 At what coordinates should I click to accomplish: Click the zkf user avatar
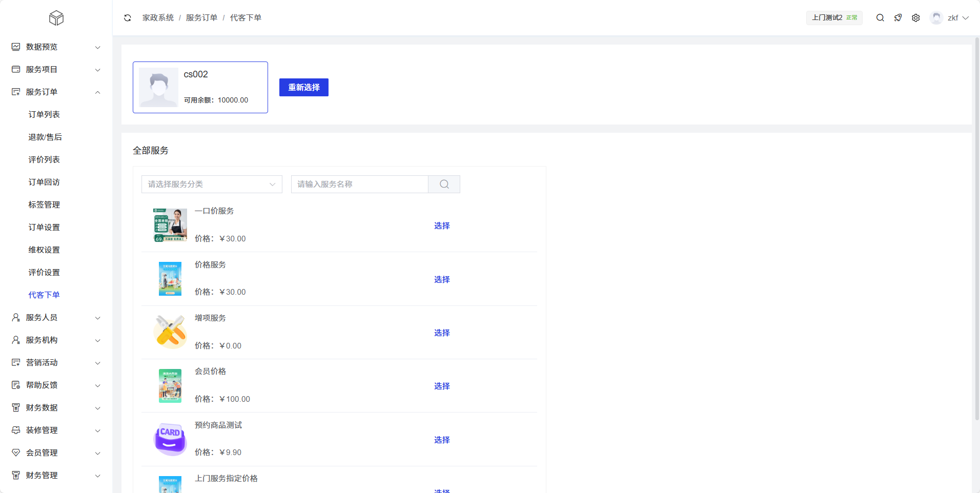(x=936, y=18)
